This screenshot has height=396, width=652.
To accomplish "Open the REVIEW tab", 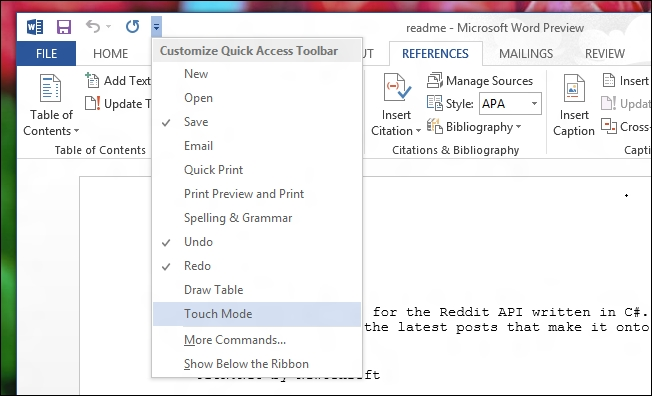I will coord(605,54).
